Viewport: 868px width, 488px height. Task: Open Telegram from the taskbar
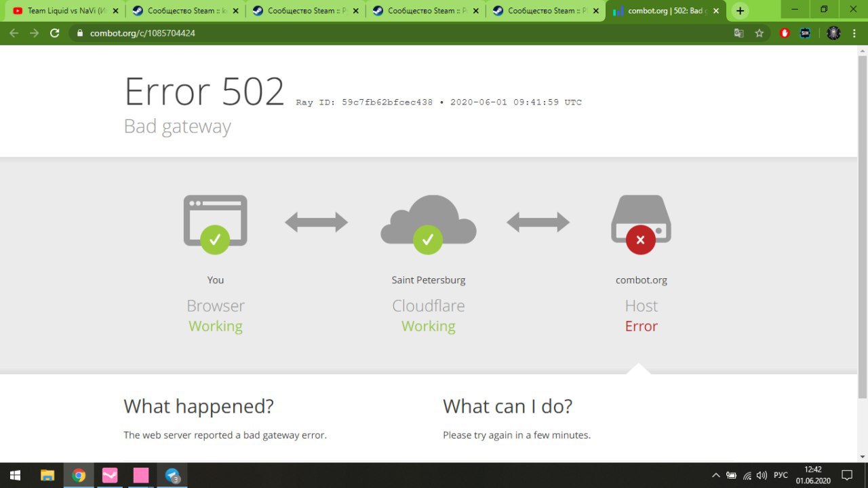[172, 475]
